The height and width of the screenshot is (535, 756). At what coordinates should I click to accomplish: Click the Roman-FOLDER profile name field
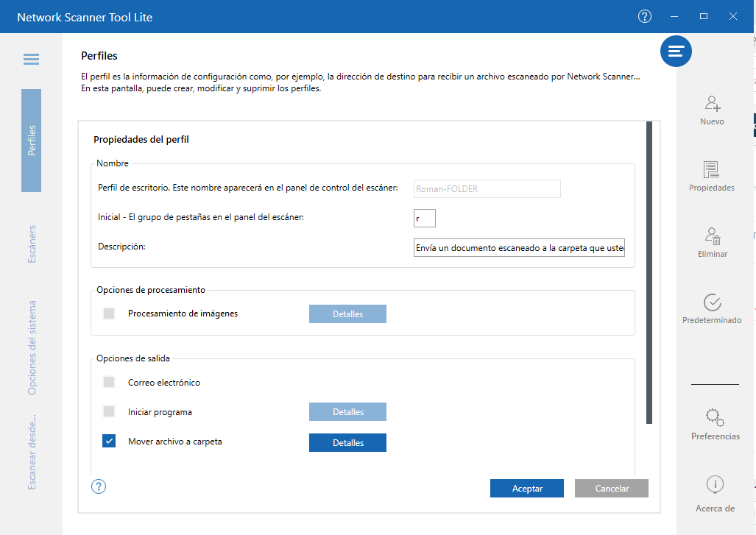point(487,189)
